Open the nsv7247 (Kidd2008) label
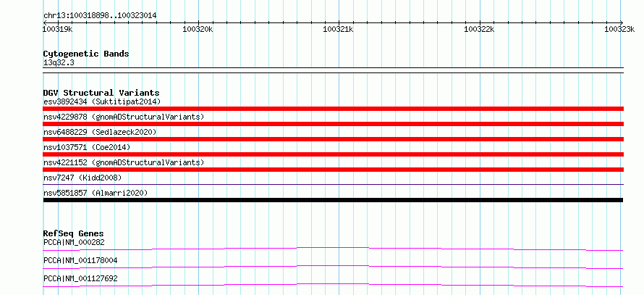This screenshot has height=295, width=644. coord(82,178)
